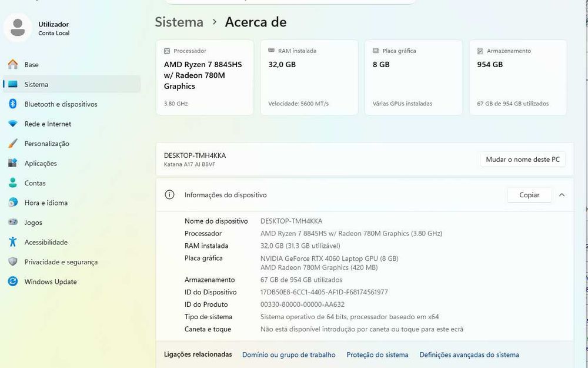This screenshot has height=368, width=588.
Task: Click the Nome do dispositivo label
Action: click(x=216, y=221)
